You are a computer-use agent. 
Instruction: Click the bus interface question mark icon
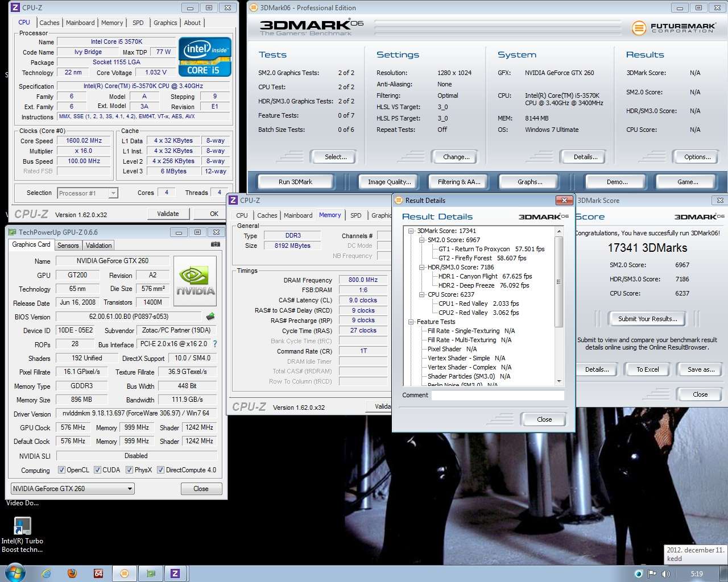215,344
